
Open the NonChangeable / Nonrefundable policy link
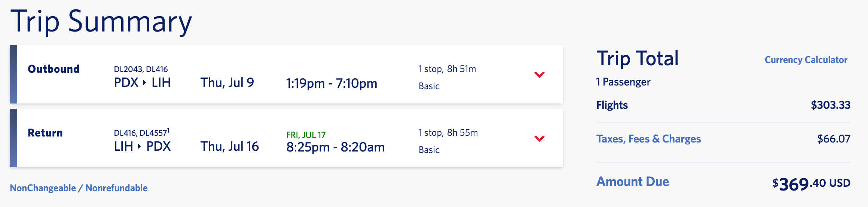pyautogui.click(x=79, y=188)
